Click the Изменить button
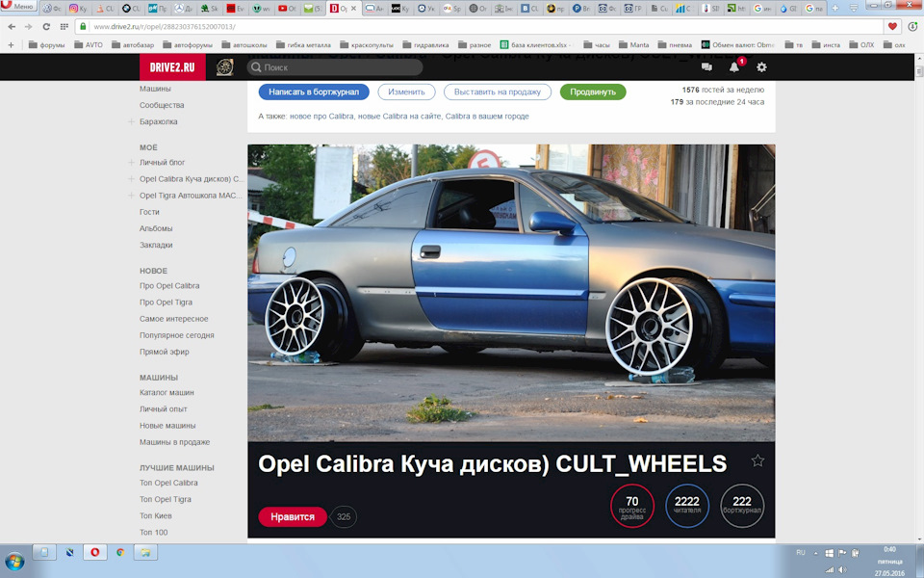This screenshot has height=578, width=924. coord(406,92)
